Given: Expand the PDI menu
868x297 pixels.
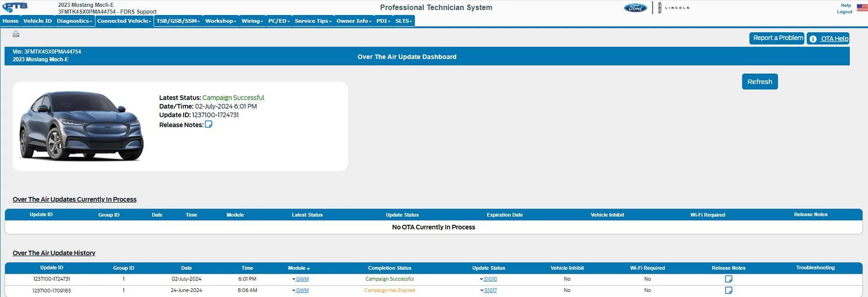Looking at the screenshot, I should tap(383, 21).
